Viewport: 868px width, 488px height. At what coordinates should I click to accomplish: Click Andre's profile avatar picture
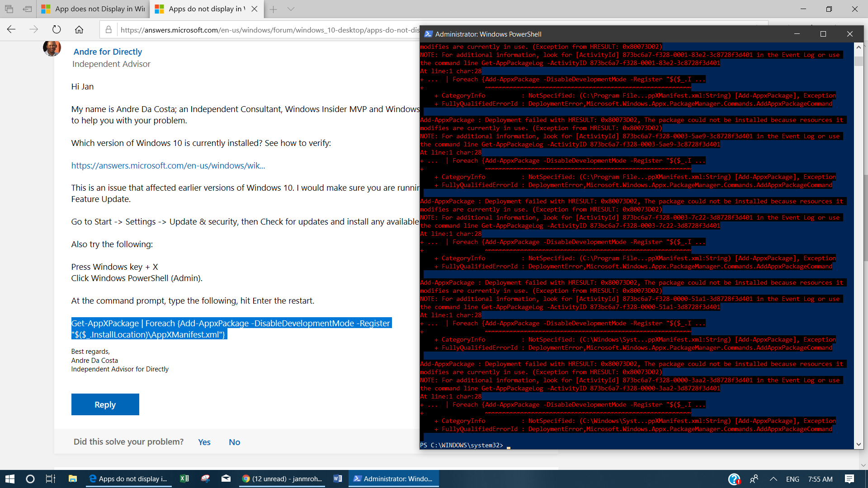52,48
